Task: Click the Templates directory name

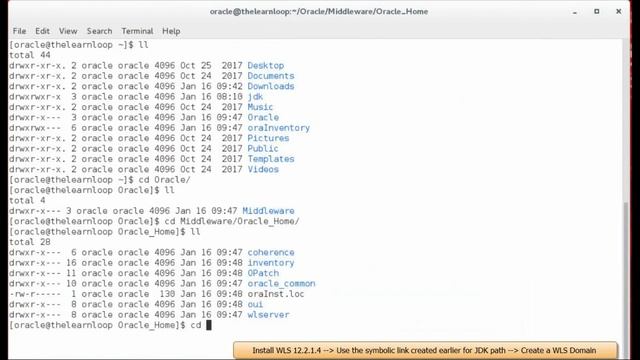Action: coord(271,159)
